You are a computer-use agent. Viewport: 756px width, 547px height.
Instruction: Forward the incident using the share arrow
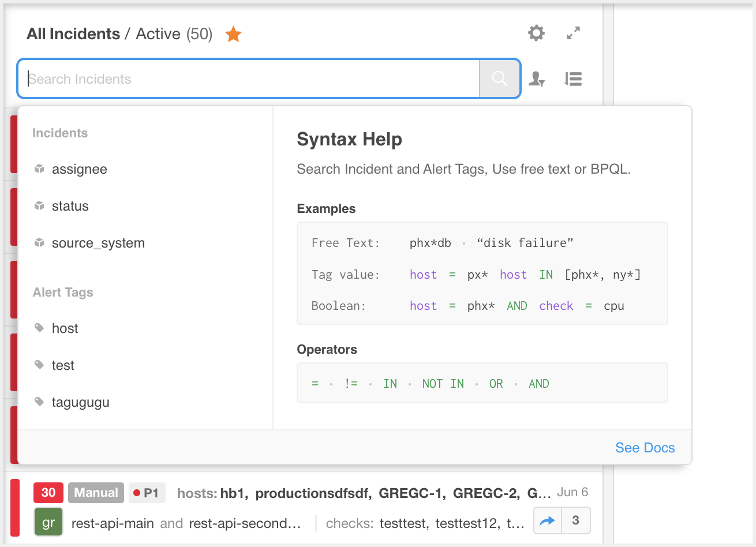point(547,520)
